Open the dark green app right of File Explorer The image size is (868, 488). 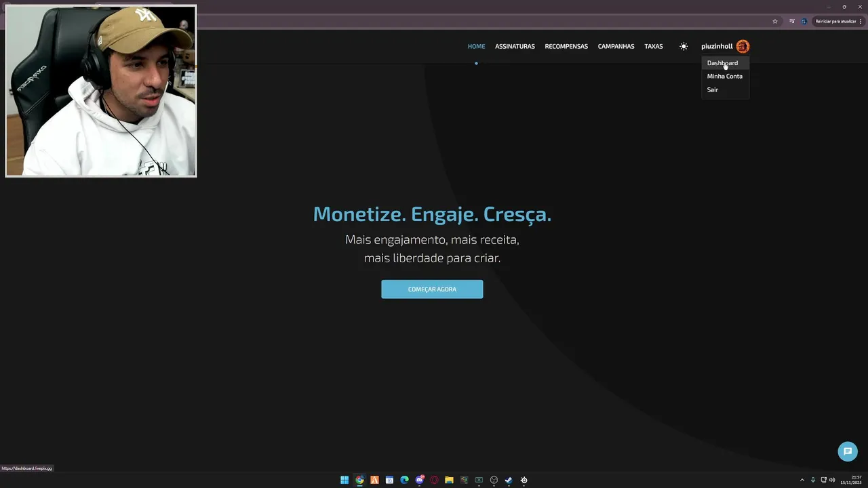click(464, 480)
